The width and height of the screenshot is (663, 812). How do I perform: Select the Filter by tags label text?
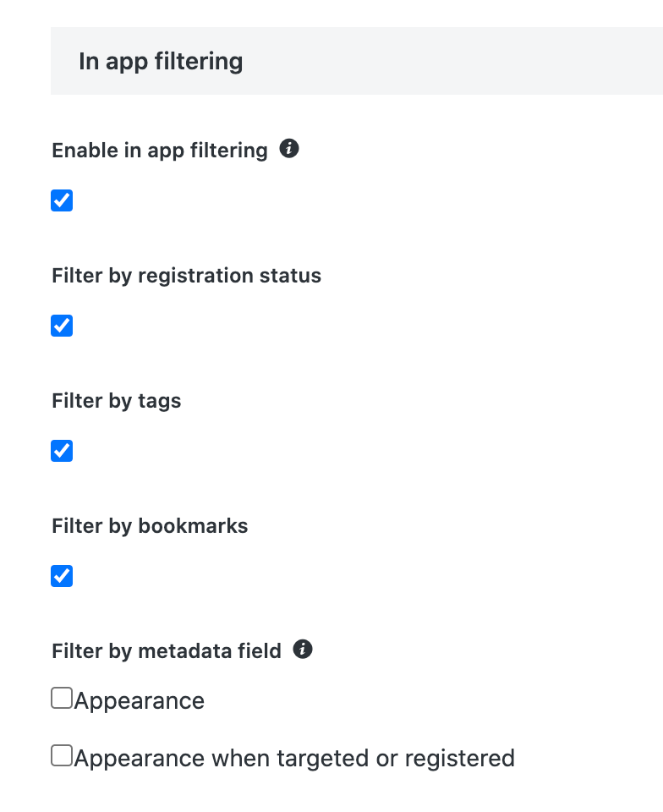point(117,401)
